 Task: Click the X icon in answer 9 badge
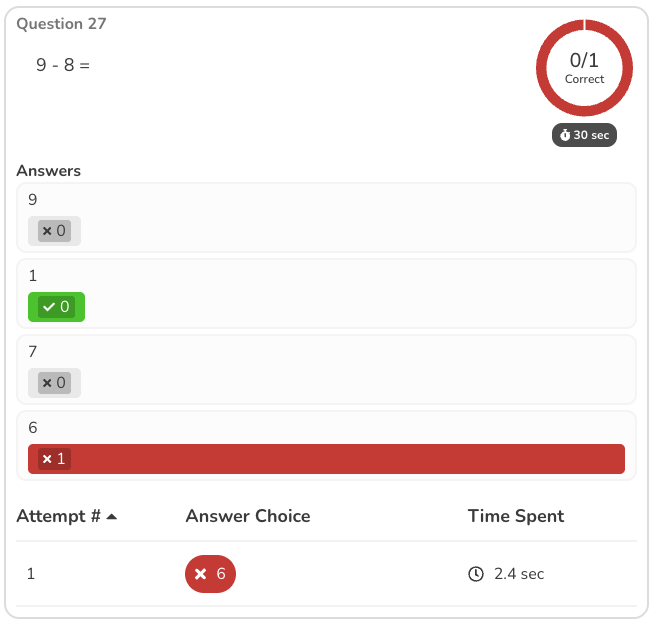tap(47, 231)
